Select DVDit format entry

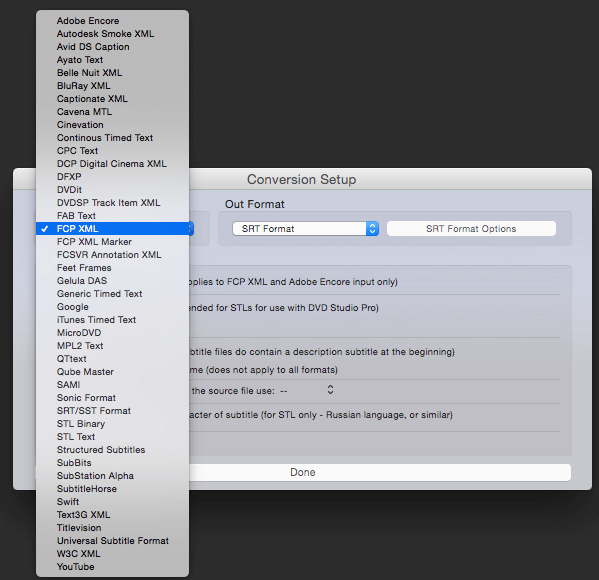pos(112,190)
